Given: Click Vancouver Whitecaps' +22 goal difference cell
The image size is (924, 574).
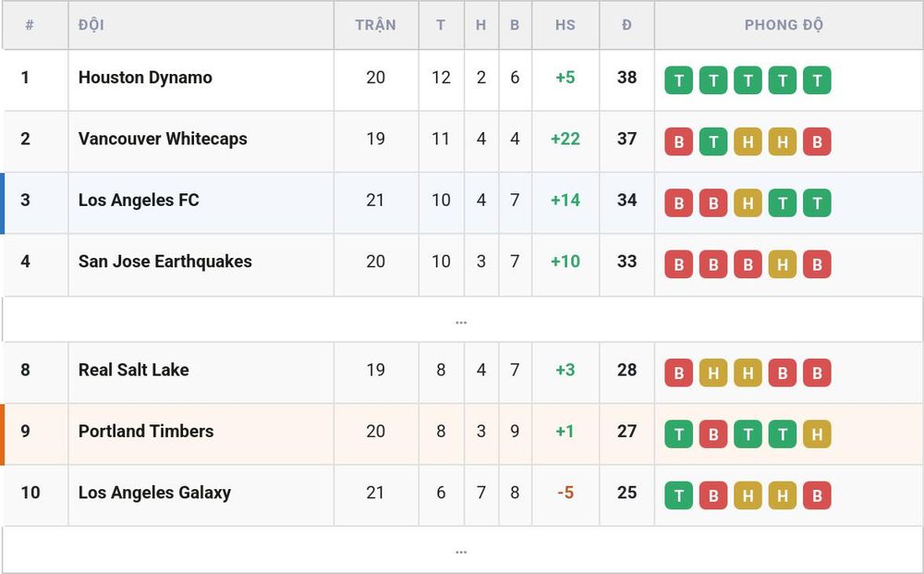Looking at the screenshot, I should [565, 139].
